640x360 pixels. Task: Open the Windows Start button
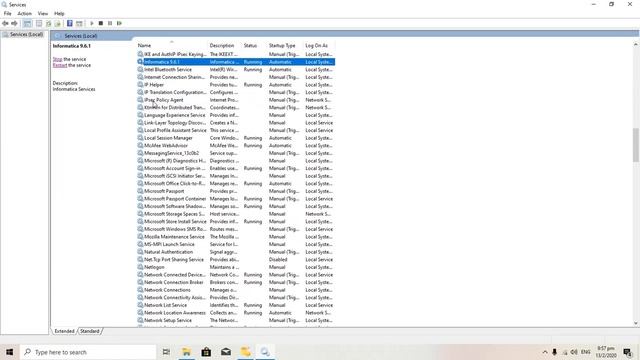pyautogui.click(x=9, y=352)
